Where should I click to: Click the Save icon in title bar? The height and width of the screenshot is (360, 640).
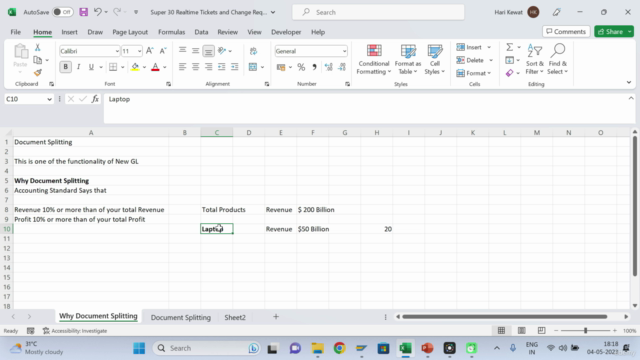pyautogui.click(x=84, y=12)
